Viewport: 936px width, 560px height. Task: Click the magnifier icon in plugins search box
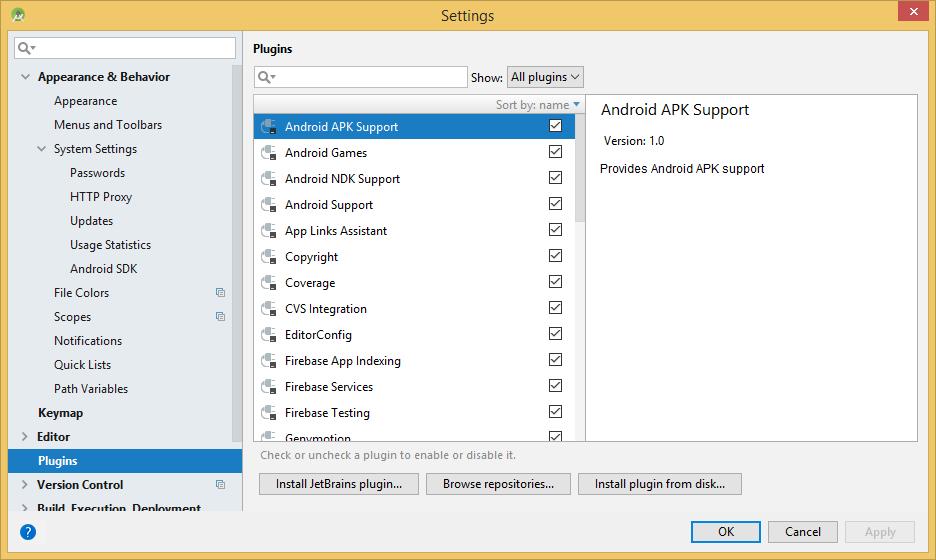pyautogui.click(x=266, y=77)
